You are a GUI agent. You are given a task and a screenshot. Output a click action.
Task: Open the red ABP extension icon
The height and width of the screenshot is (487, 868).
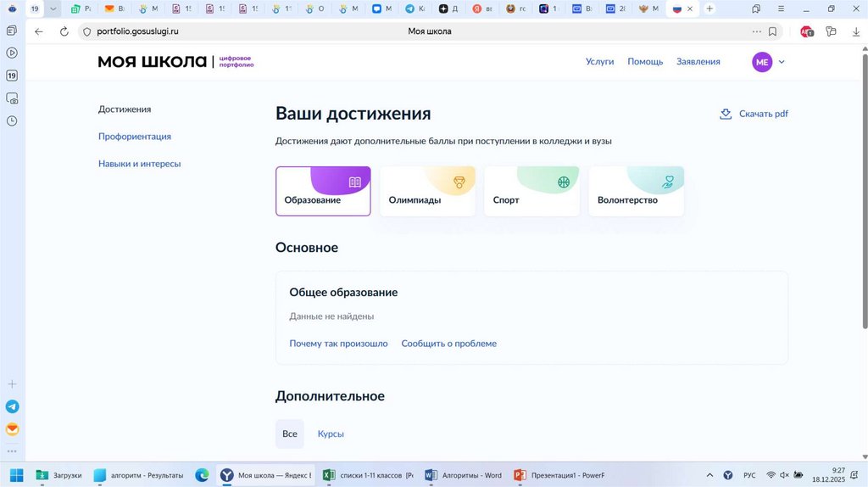pos(807,31)
